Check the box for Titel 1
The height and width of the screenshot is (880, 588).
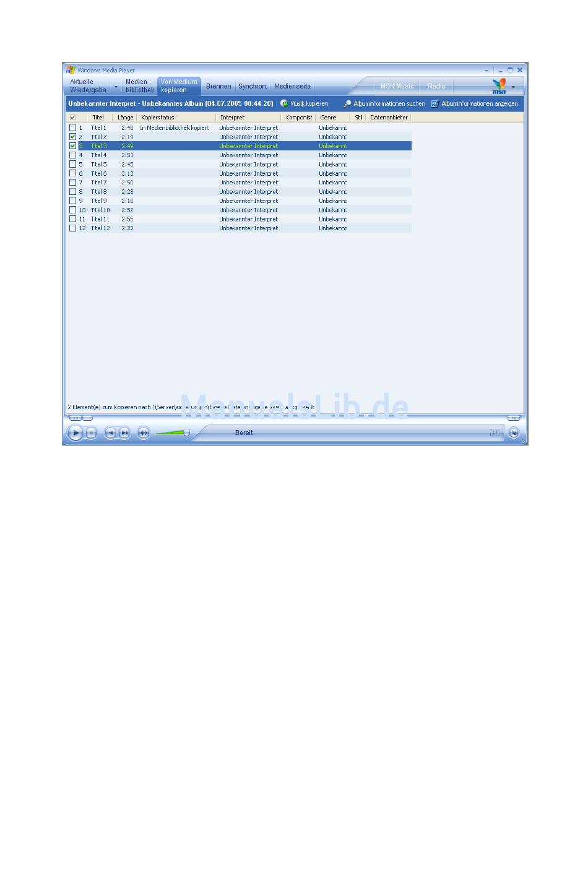(x=72, y=127)
